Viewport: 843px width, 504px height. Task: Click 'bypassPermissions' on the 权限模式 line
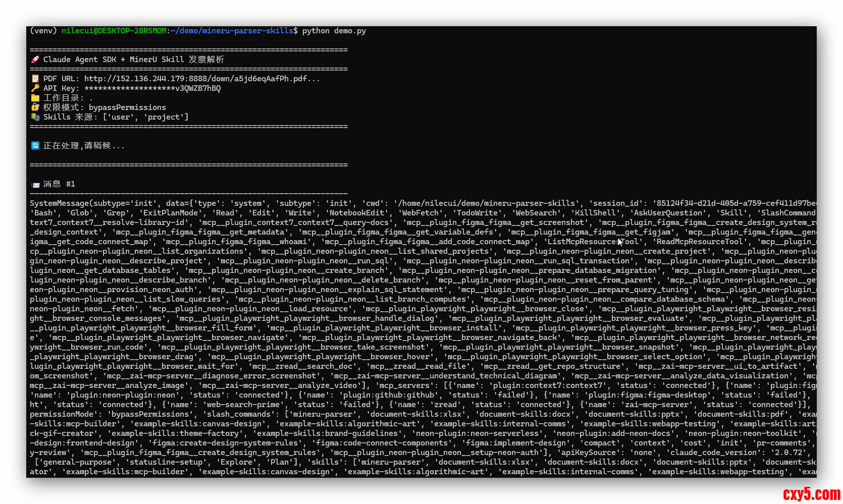click(127, 107)
